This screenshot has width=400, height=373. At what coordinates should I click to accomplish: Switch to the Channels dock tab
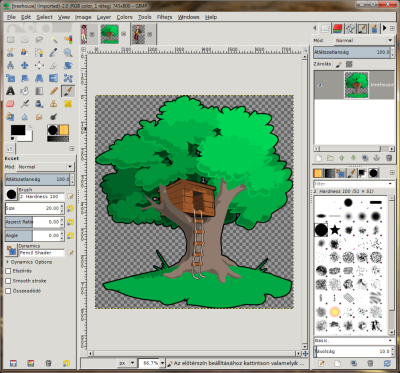pos(338,29)
